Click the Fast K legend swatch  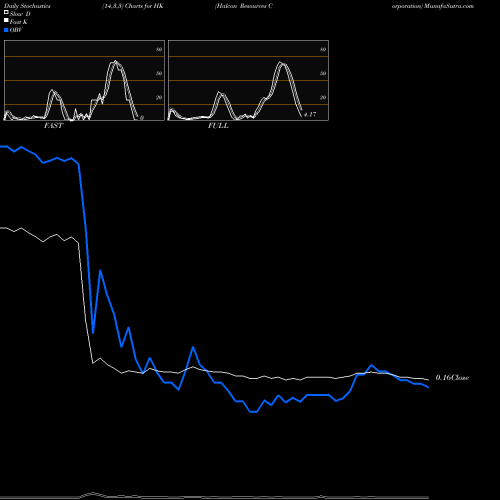click(6, 20)
